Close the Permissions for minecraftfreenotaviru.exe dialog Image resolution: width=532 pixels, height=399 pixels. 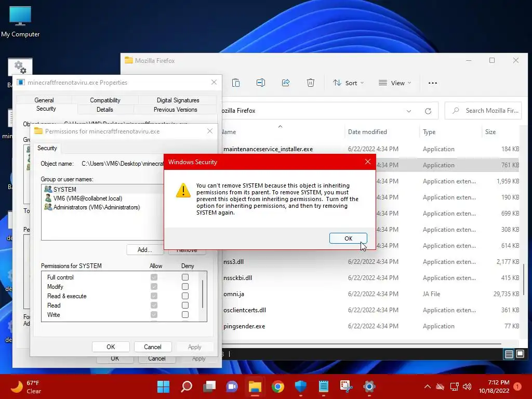click(210, 131)
